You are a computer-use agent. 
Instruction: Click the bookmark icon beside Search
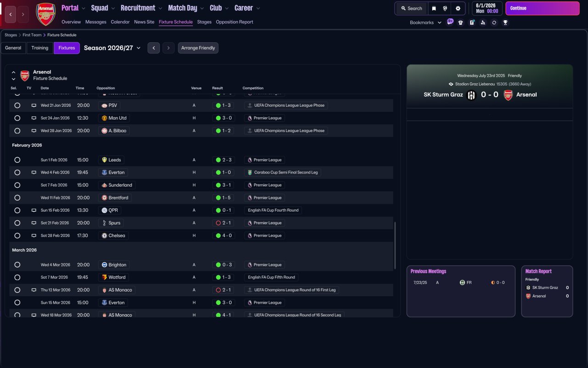pos(434,8)
